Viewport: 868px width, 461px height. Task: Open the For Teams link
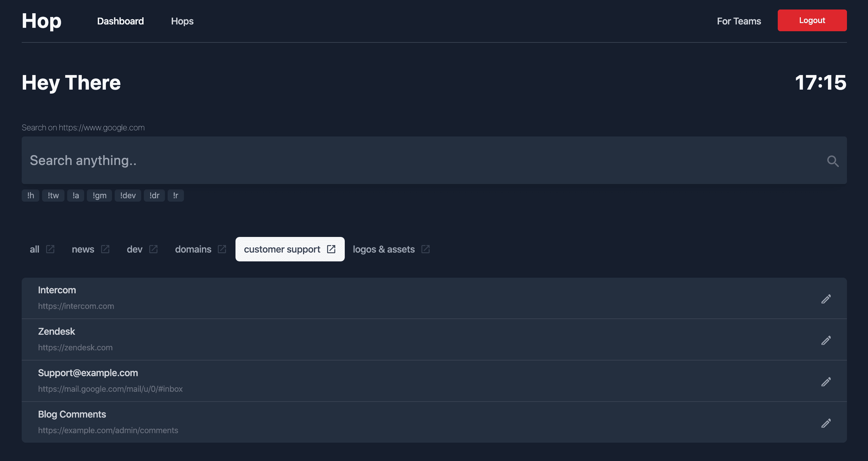739,21
